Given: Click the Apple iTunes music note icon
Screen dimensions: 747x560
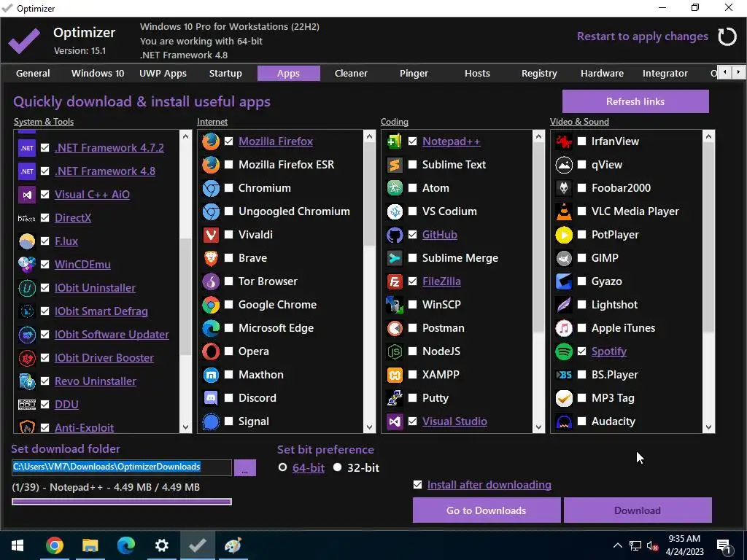Looking at the screenshot, I should 564,328.
